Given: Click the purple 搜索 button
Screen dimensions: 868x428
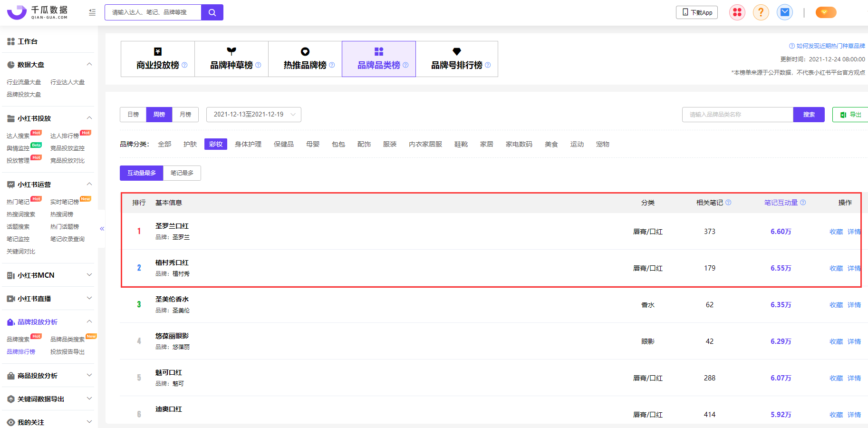Looking at the screenshot, I should pos(809,115).
